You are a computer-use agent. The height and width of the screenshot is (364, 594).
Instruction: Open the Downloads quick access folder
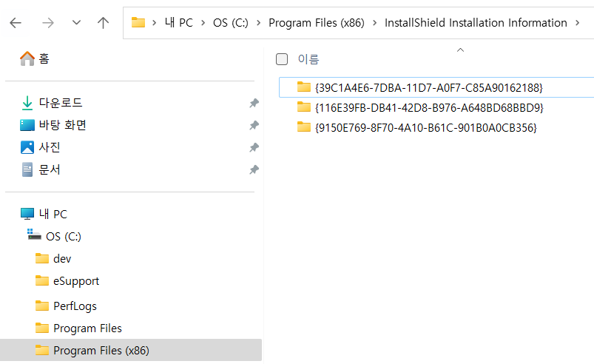52,103
